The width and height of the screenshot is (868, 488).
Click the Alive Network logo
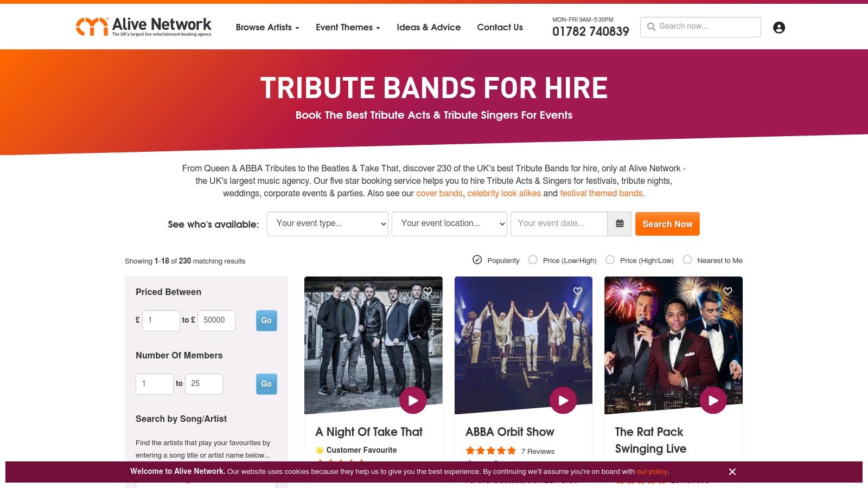click(x=144, y=27)
